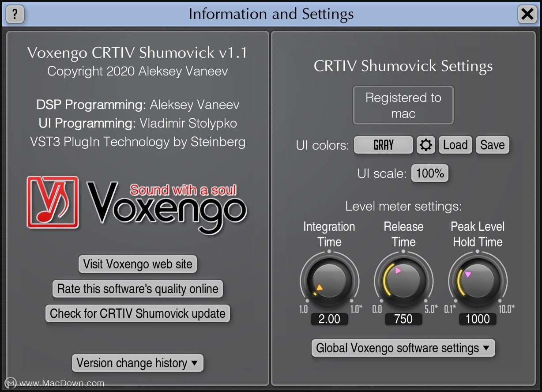This screenshot has width=542, height=392.
Task: Click the Release Time knob
Action: (x=403, y=281)
